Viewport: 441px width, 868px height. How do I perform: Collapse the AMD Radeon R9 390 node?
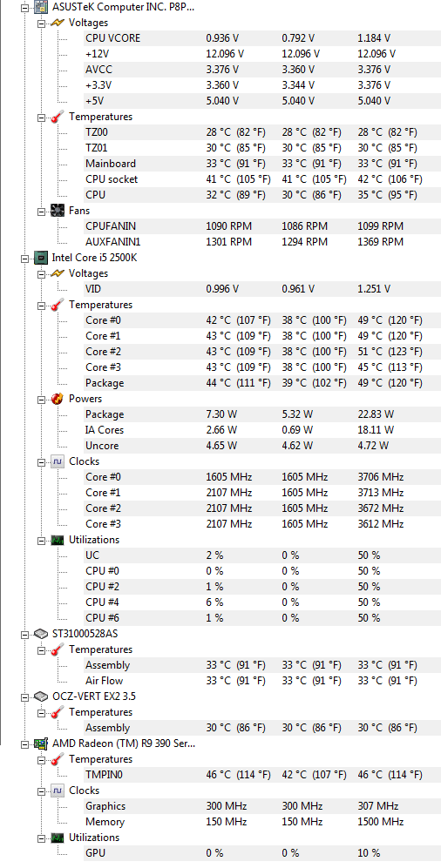(24, 744)
